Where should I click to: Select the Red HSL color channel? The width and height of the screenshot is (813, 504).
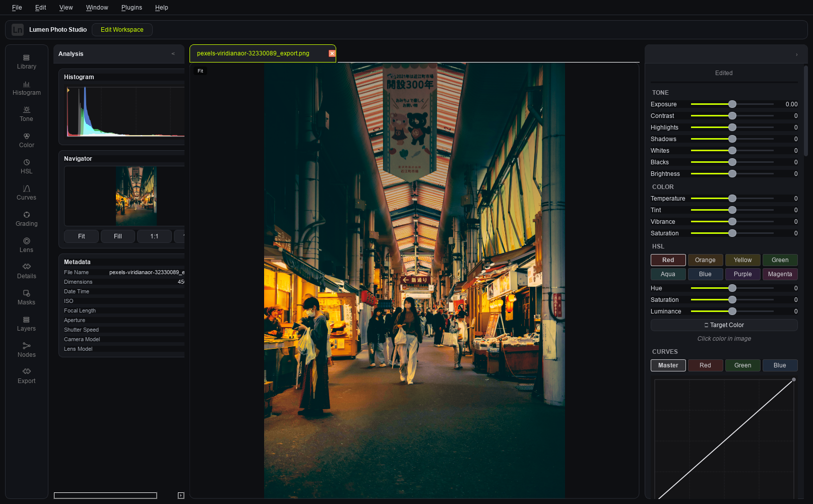click(x=668, y=260)
